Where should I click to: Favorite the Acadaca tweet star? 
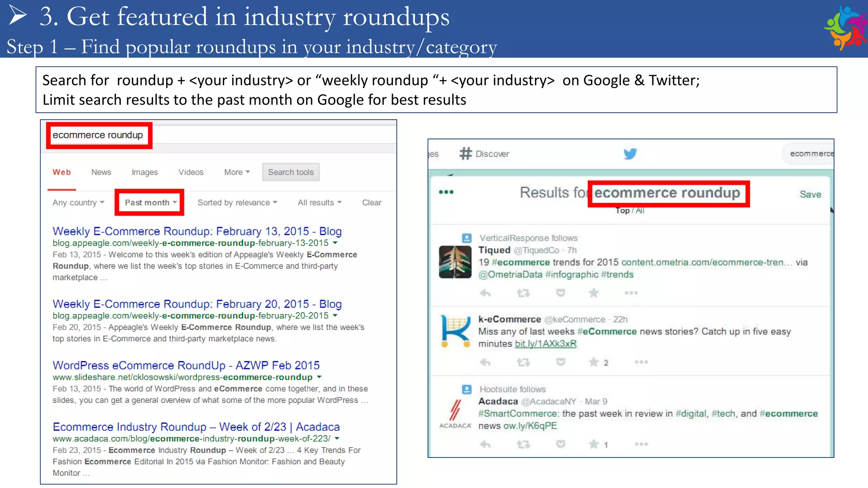click(x=594, y=444)
